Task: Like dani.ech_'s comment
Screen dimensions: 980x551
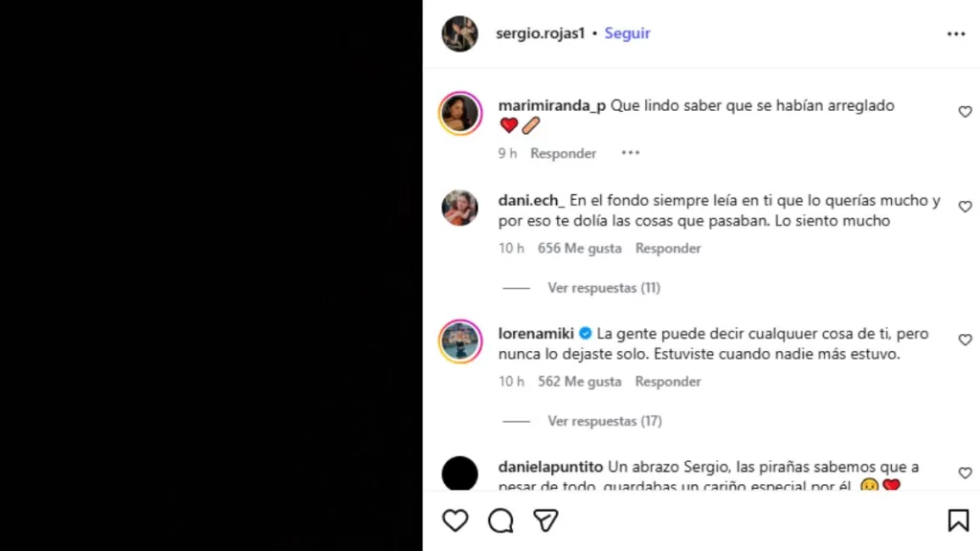Action: point(965,207)
